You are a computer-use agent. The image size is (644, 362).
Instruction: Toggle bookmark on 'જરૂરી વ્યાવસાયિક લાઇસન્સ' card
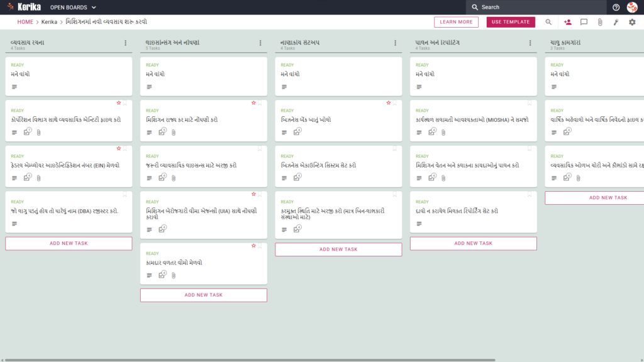tap(260, 148)
